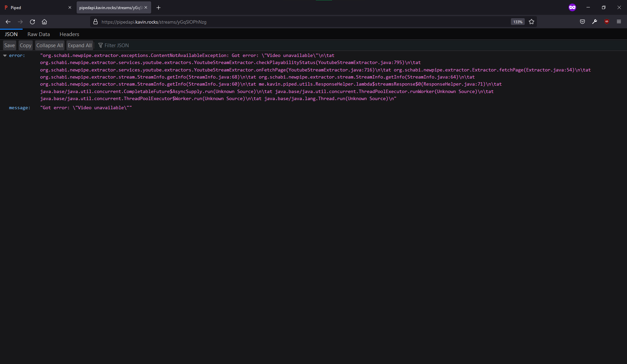Reload the current page

(32, 22)
